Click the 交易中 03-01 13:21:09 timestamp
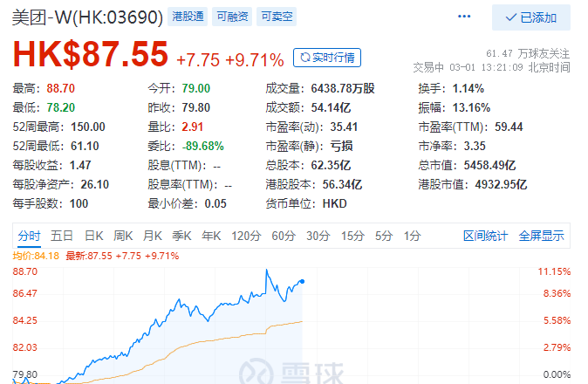Image resolution: width=588 pixels, height=384 pixels. (491, 67)
